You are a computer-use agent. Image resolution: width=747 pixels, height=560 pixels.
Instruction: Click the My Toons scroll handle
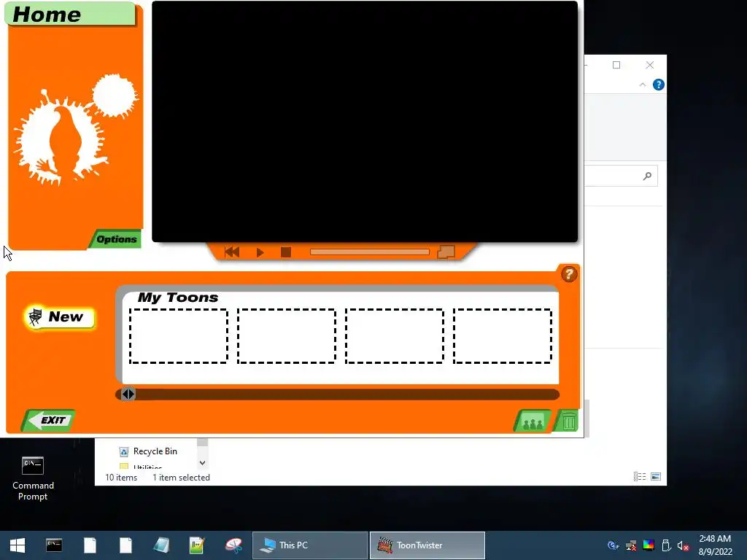click(x=128, y=394)
